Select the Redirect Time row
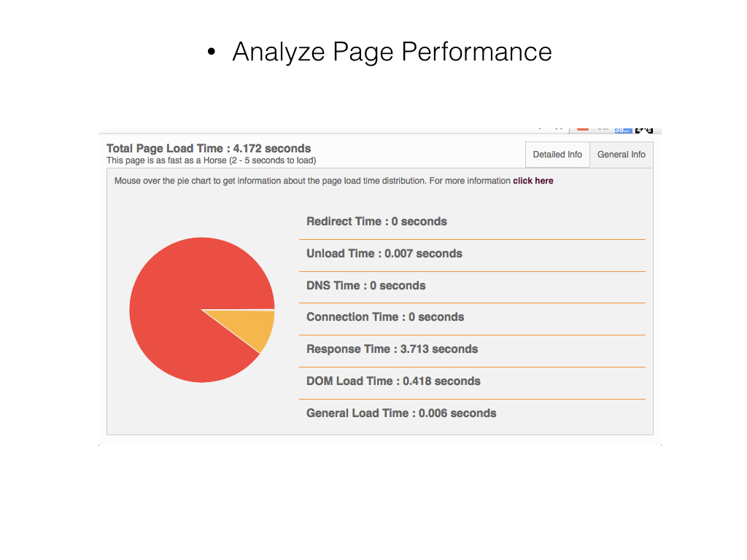 [x=472, y=222]
